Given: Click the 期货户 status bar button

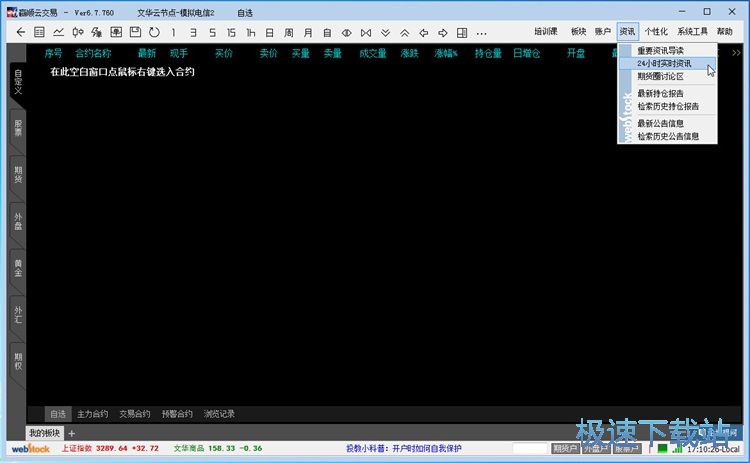Looking at the screenshot, I should 565,449.
